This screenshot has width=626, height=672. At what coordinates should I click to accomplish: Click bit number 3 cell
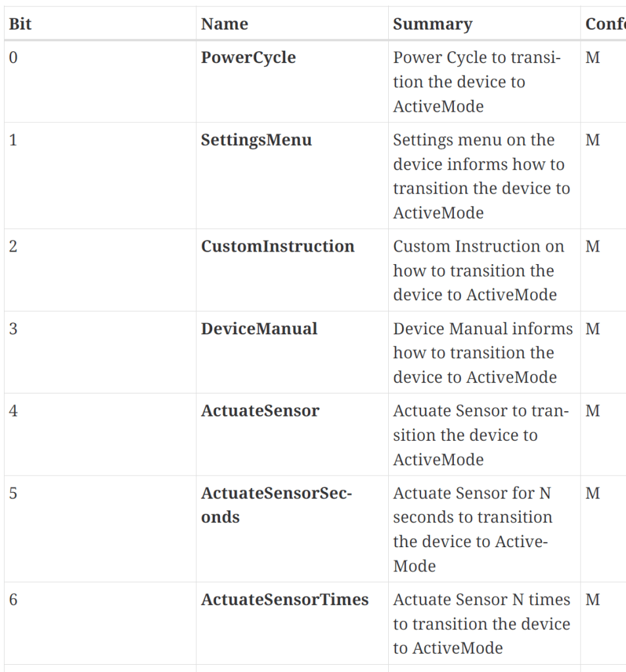click(x=14, y=328)
